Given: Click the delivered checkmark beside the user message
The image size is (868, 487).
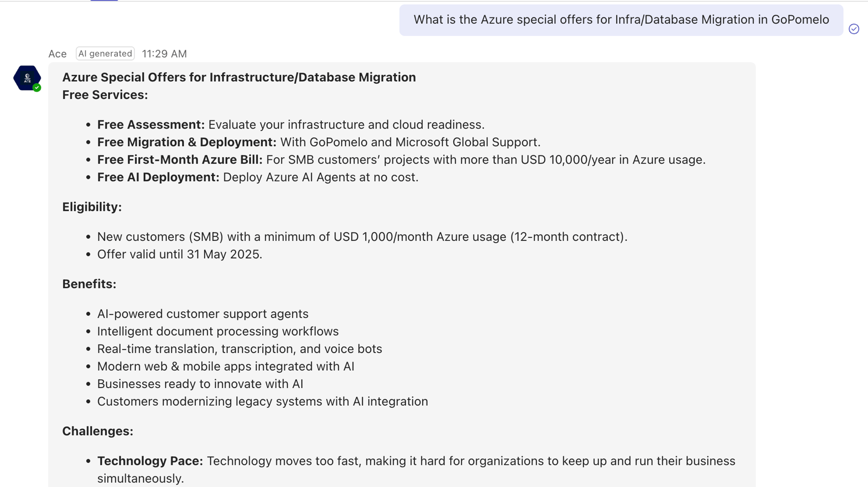Looking at the screenshot, I should tap(854, 30).
